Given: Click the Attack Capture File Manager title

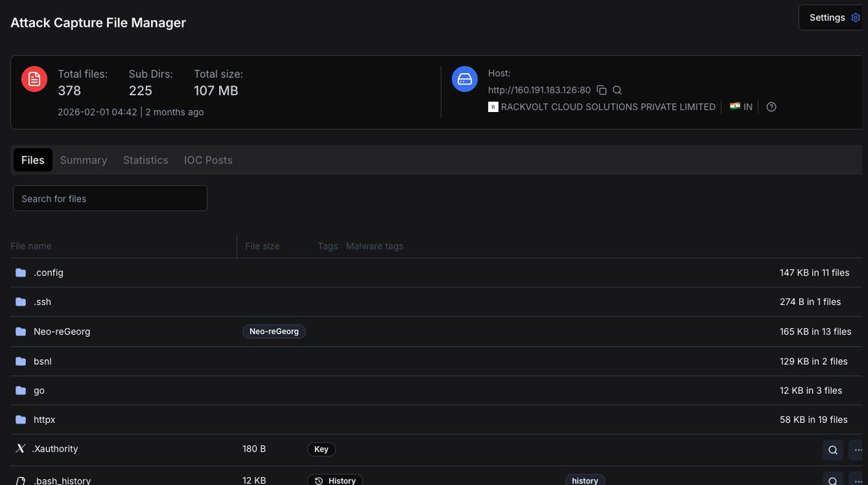Looking at the screenshot, I should [98, 22].
